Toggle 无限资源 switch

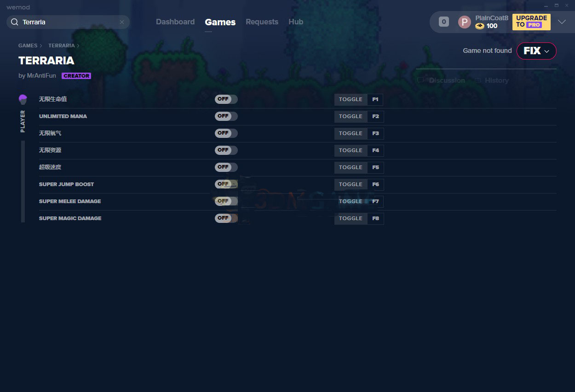click(226, 150)
